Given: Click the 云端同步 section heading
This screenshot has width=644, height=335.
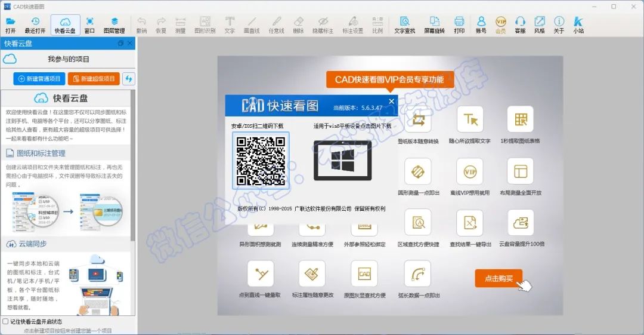Looking at the screenshot, I should (32, 244).
